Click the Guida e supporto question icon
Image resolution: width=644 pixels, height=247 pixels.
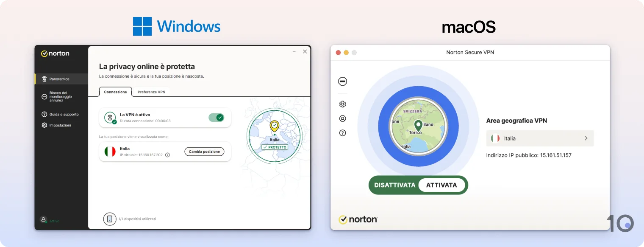44,114
